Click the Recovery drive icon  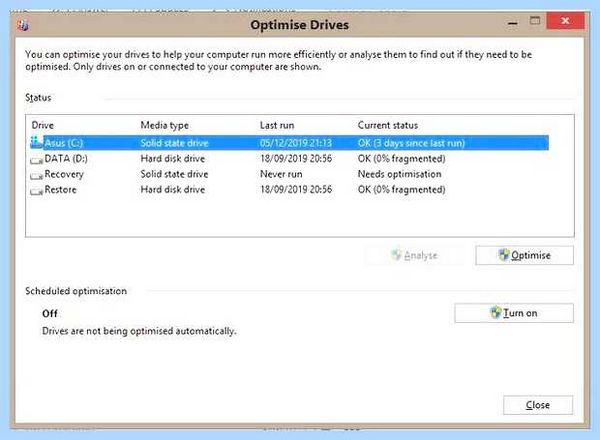(x=37, y=175)
